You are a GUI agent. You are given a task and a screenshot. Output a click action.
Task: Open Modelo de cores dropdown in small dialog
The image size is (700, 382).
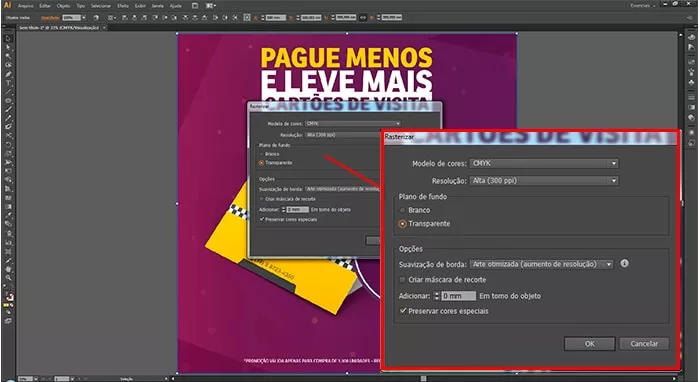[353, 124]
